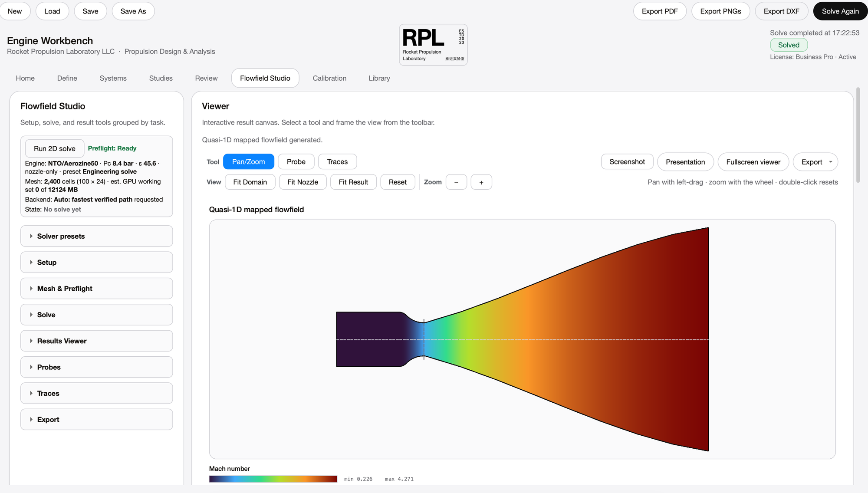Open the Studies tab

(x=161, y=78)
